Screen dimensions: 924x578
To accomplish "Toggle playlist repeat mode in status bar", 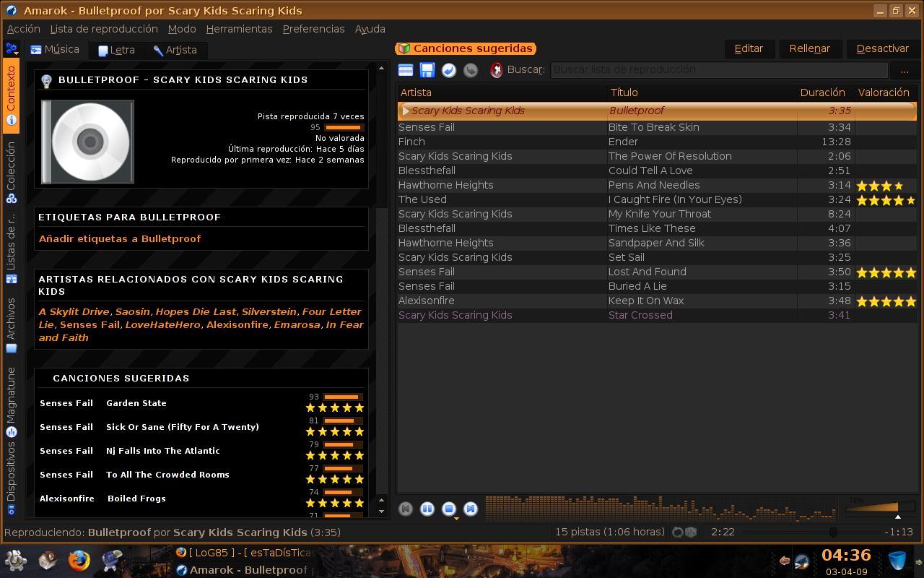I will tap(677, 532).
